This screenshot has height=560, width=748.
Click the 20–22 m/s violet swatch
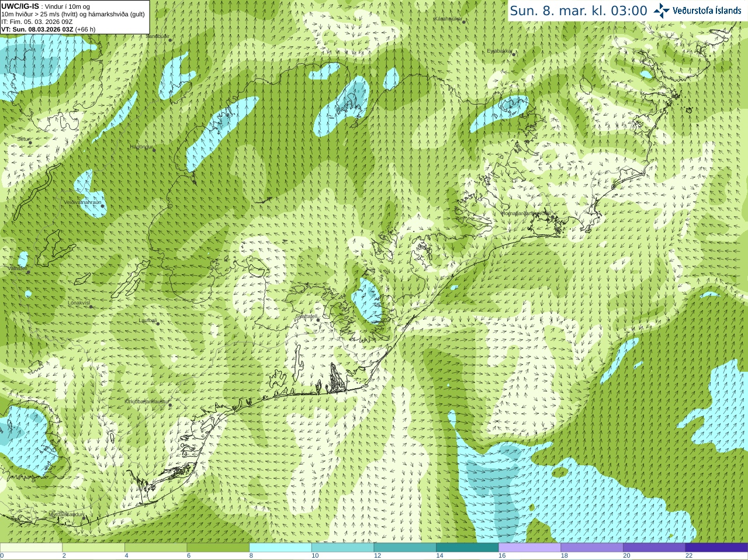tap(654, 547)
